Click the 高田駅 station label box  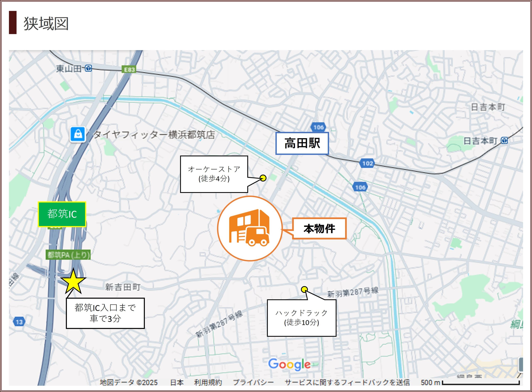pos(302,143)
